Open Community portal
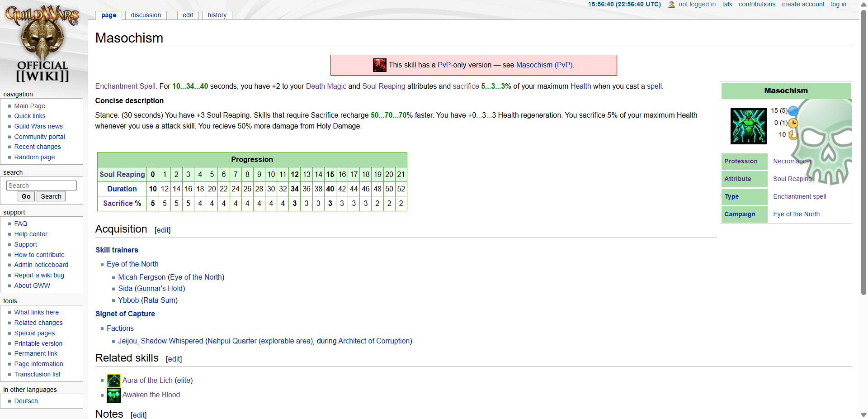The image size is (868, 419). (39, 137)
